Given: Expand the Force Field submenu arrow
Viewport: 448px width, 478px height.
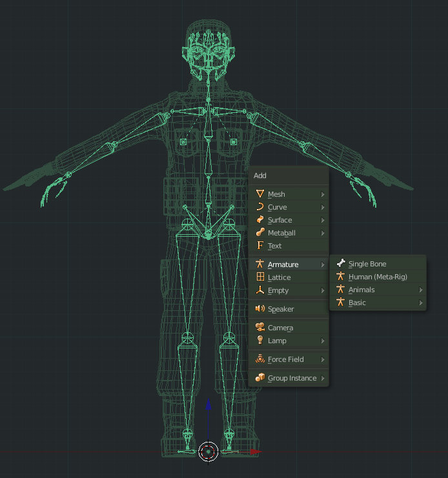Looking at the screenshot, I should 323,359.
